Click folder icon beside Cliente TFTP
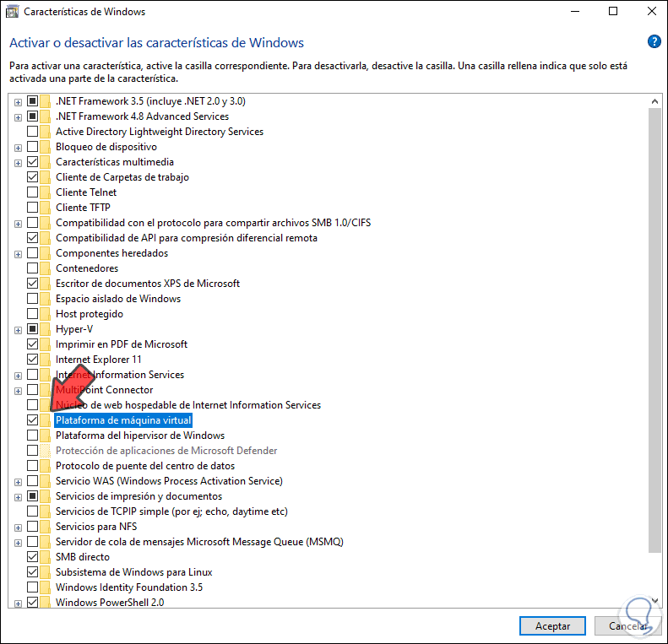 point(45,208)
